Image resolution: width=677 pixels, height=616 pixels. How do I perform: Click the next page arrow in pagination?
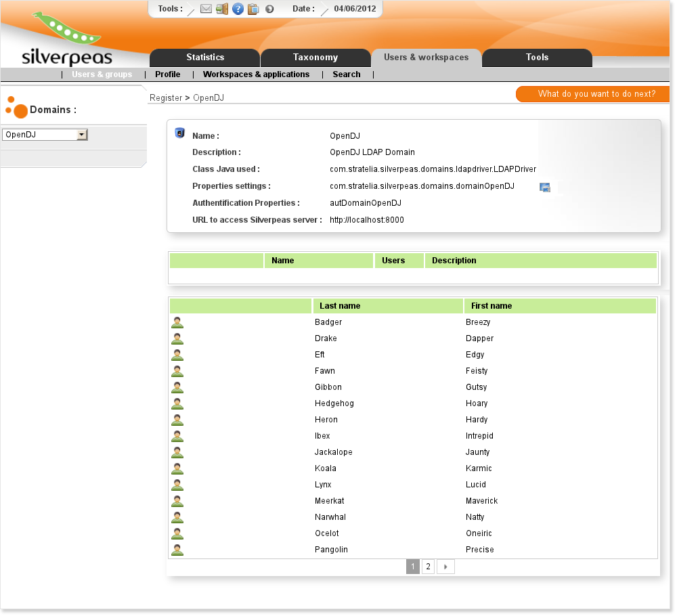click(445, 567)
